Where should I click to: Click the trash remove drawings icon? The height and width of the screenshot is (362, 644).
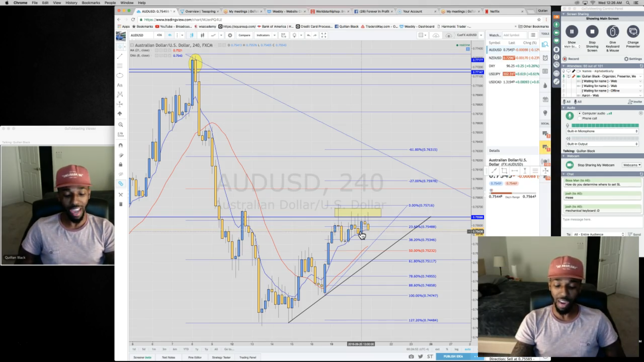pos(121,204)
